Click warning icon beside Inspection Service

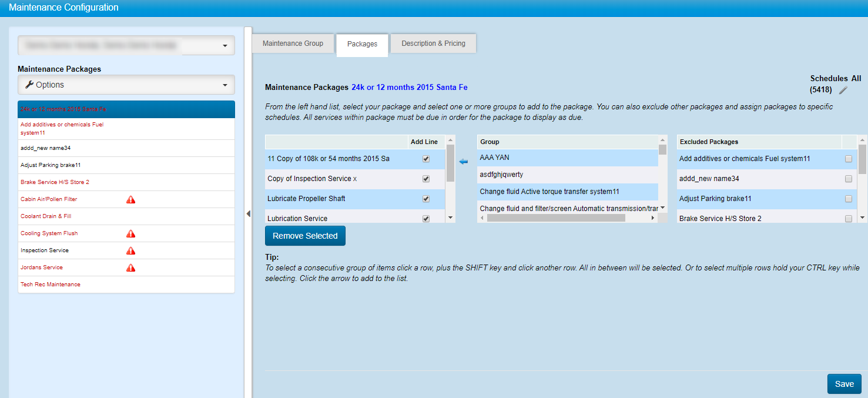coord(131,251)
